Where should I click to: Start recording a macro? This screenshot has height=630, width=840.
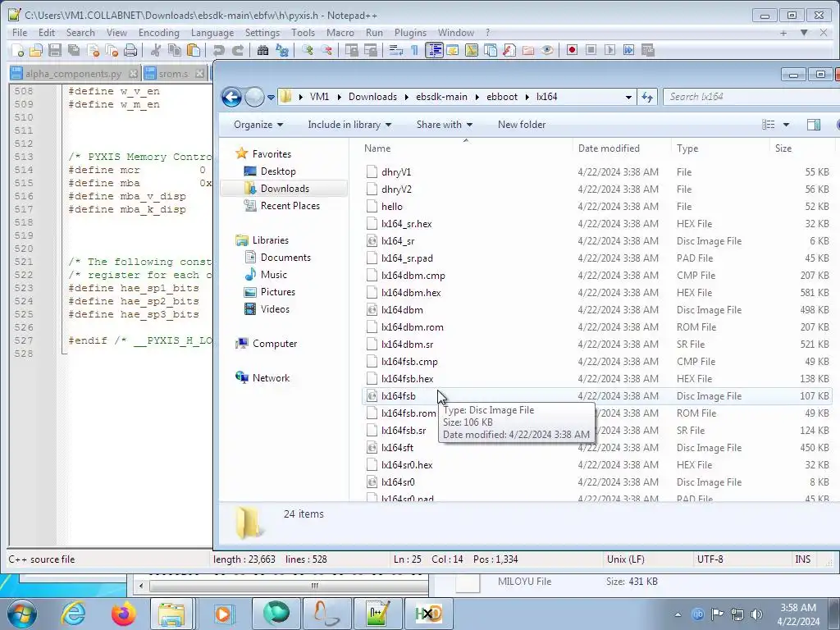tap(572, 50)
